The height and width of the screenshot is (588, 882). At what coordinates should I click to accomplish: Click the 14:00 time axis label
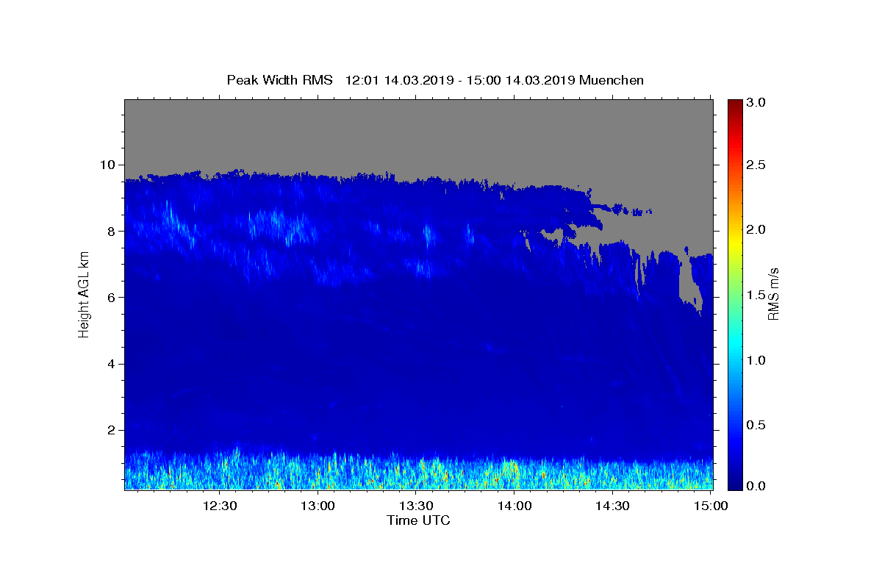pos(514,506)
